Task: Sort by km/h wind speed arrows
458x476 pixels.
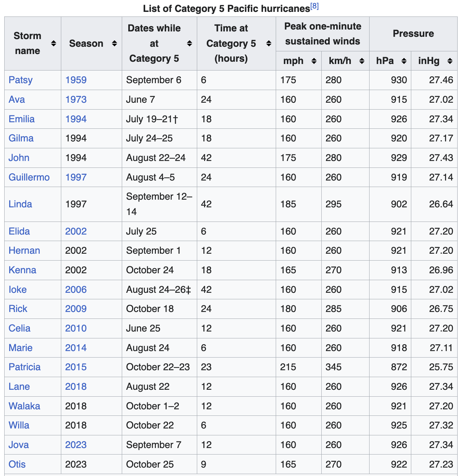Action: point(361,61)
